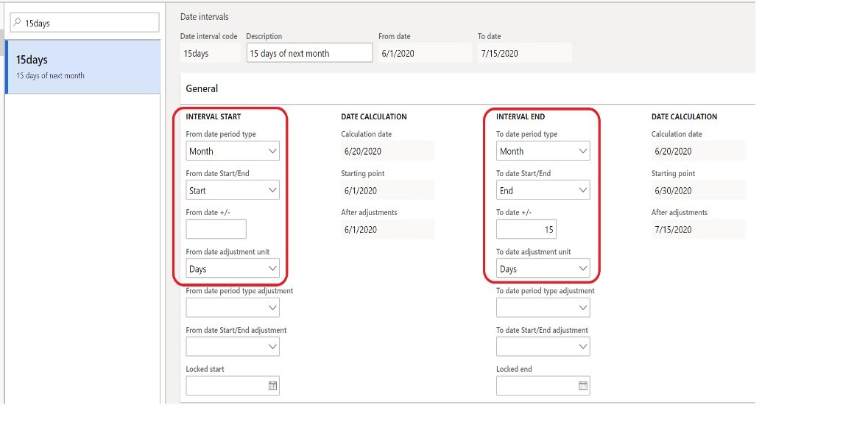Expand the From date period type adjustment dropdown

pos(273,307)
